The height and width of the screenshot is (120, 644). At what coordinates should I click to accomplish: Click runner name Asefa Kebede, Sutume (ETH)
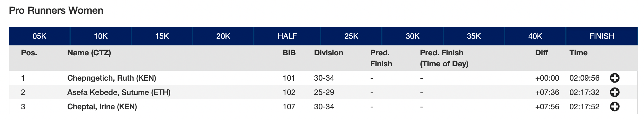point(119,92)
